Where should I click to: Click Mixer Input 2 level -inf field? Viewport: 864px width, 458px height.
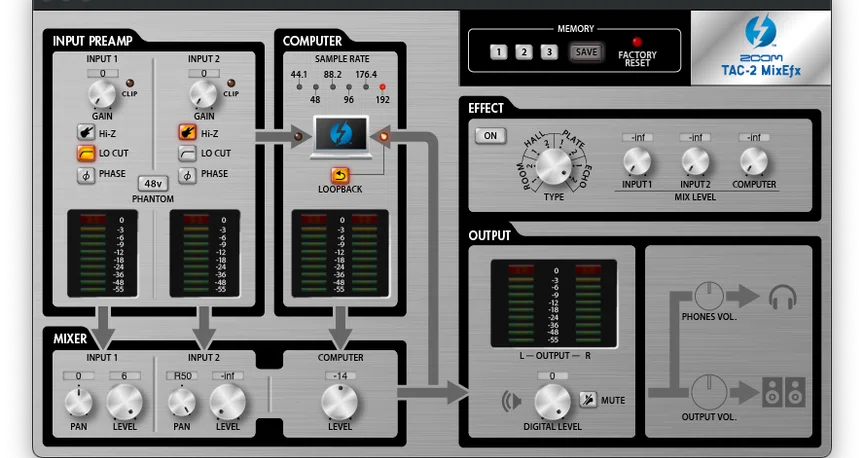(x=228, y=376)
